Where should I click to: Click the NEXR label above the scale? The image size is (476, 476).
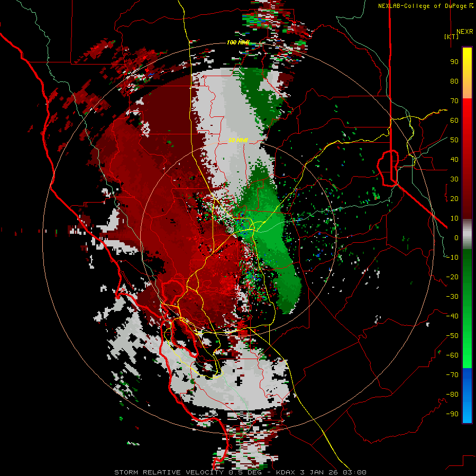pos(465,32)
